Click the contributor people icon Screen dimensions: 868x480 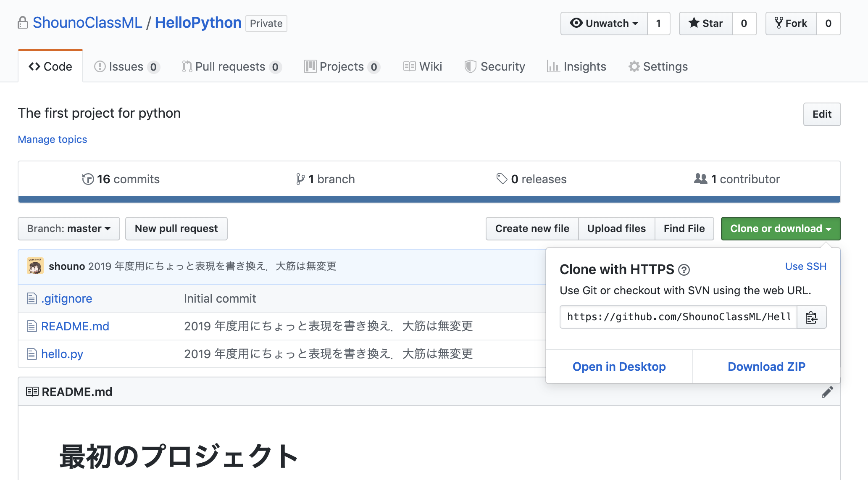point(700,179)
